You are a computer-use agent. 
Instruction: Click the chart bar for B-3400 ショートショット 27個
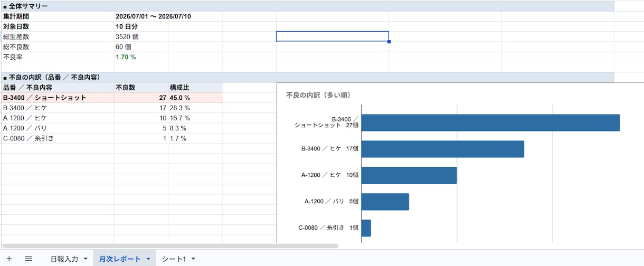(490, 122)
